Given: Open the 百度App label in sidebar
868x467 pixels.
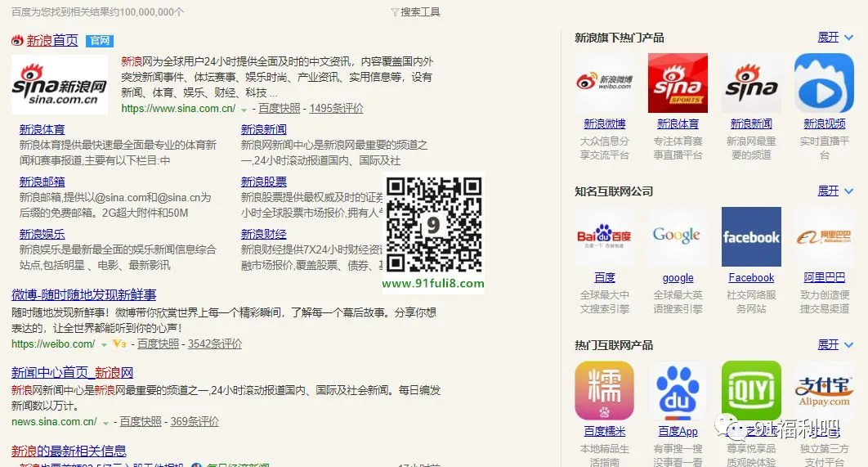Looking at the screenshot, I should [678, 432].
